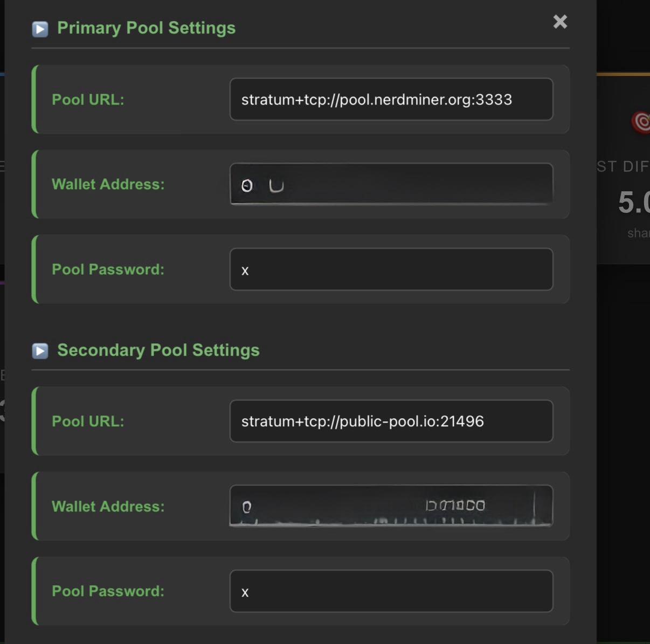The height and width of the screenshot is (644, 650).
Task: Close the pool settings dialog
Action: click(560, 22)
